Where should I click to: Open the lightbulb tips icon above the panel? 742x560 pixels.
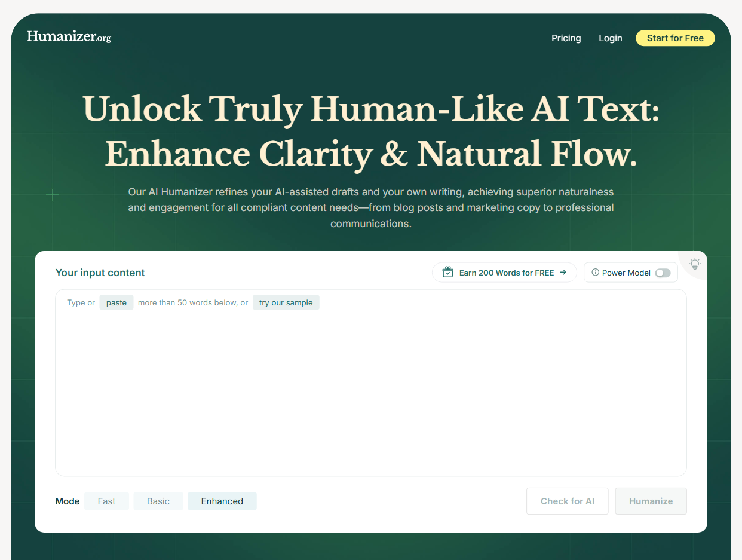pyautogui.click(x=695, y=264)
